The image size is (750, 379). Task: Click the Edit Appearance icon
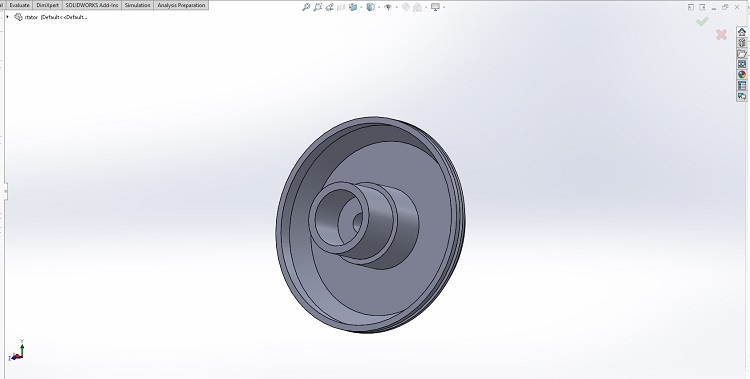[x=406, y=7]
